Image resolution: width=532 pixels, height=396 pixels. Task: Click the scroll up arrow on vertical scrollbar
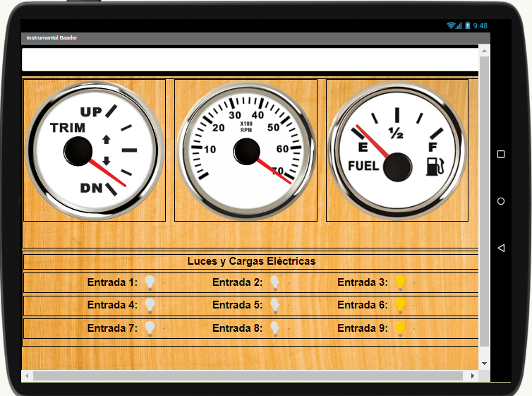tap(484, 52)
